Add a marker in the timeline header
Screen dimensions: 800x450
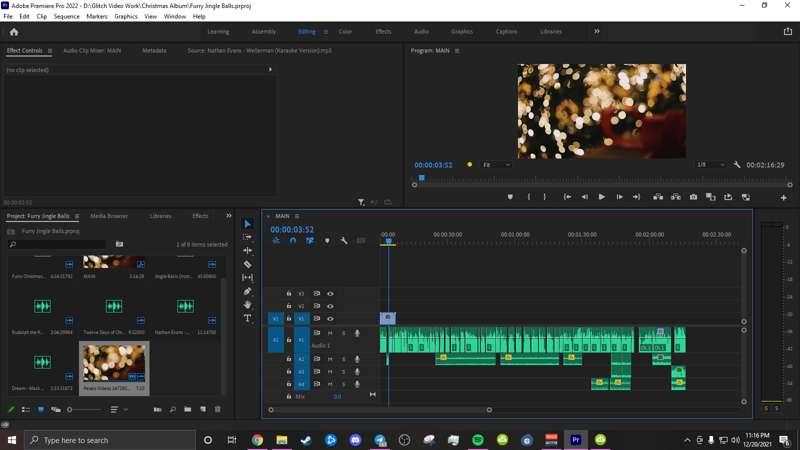tap(327, 240)
